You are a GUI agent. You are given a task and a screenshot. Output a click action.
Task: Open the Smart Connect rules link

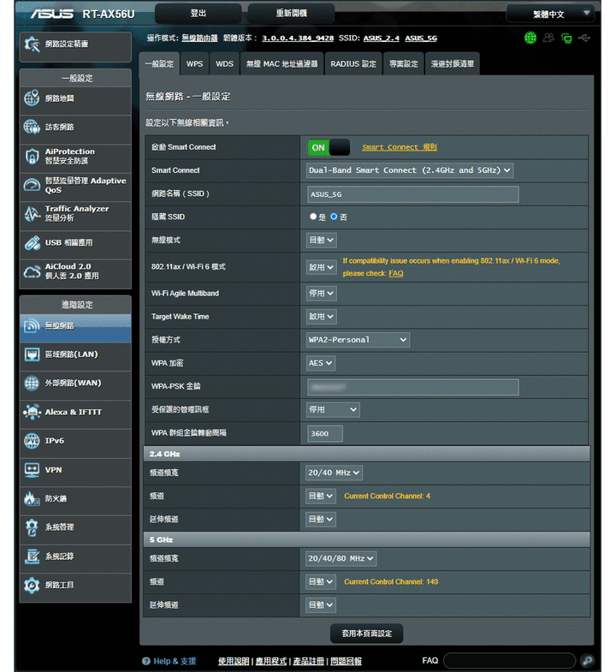point(400,147)
